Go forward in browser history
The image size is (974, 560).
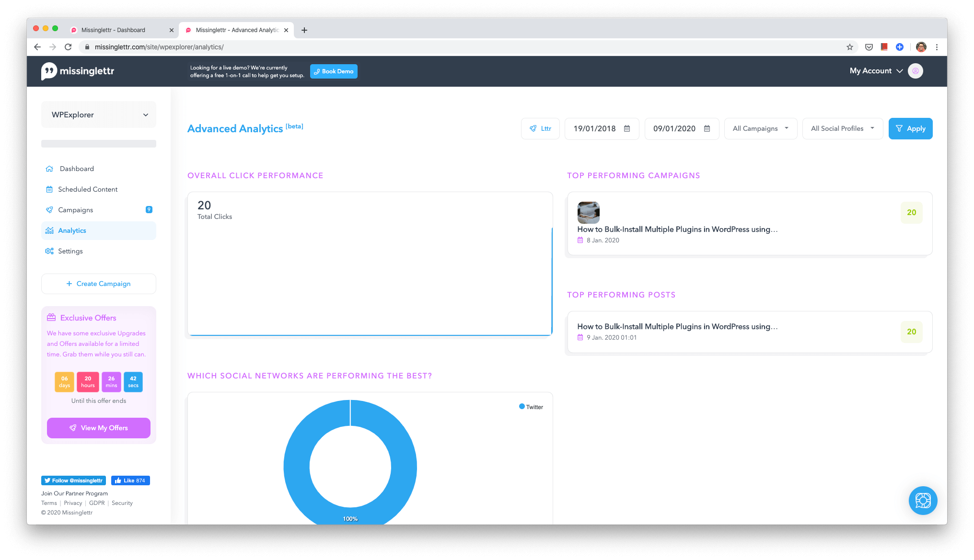(x=53, y=47)
